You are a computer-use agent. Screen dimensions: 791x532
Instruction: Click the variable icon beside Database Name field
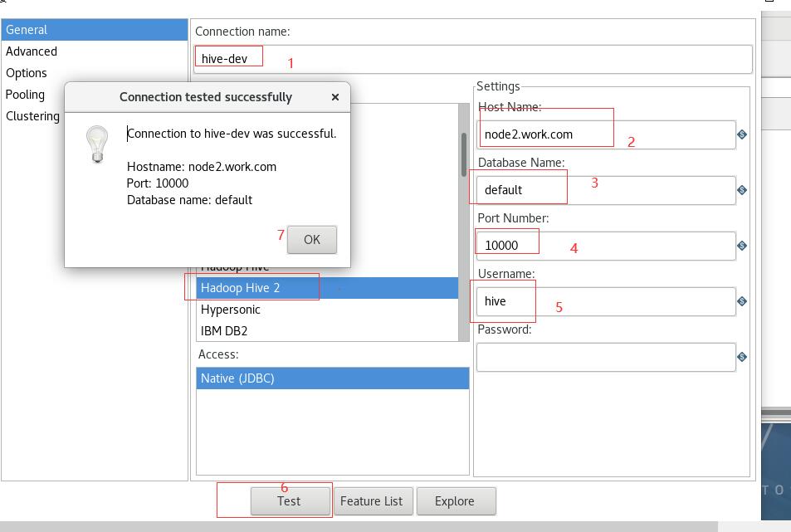(x=741, y=190)
